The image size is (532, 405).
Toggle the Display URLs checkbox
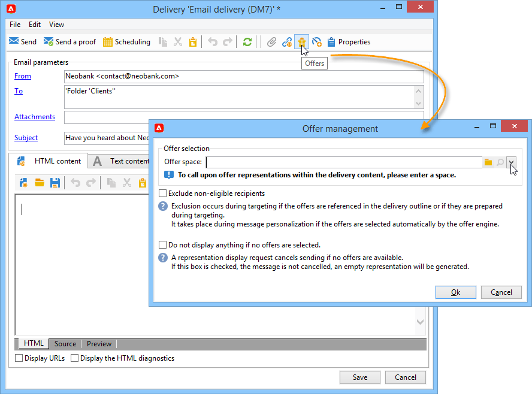[x=19, y=358]
